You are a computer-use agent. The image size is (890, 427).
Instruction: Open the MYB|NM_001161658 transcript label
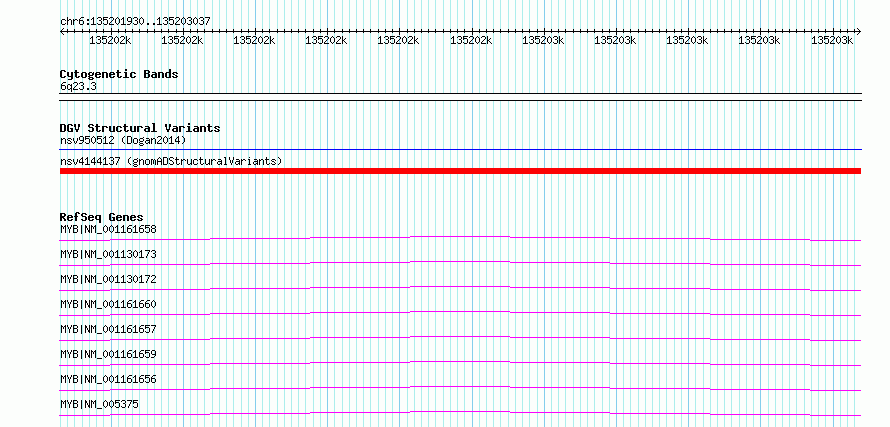coord(108,229)
